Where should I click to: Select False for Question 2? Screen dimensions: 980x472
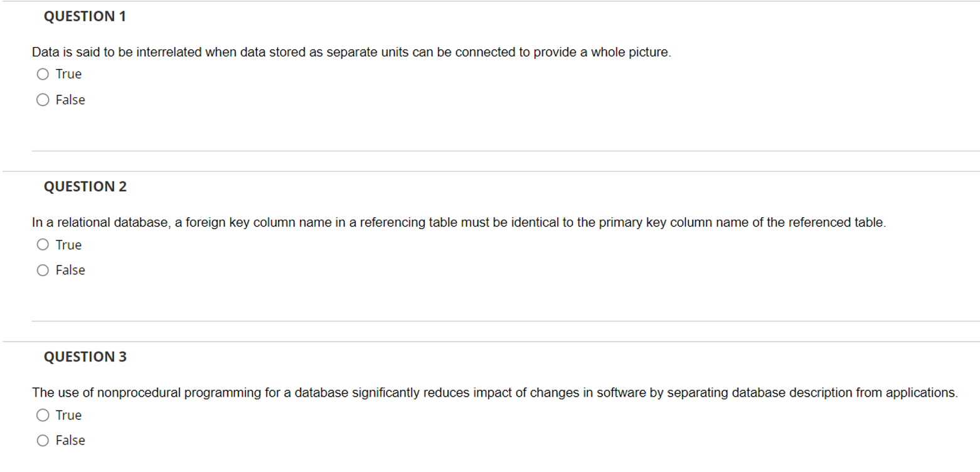coord(42,270)
